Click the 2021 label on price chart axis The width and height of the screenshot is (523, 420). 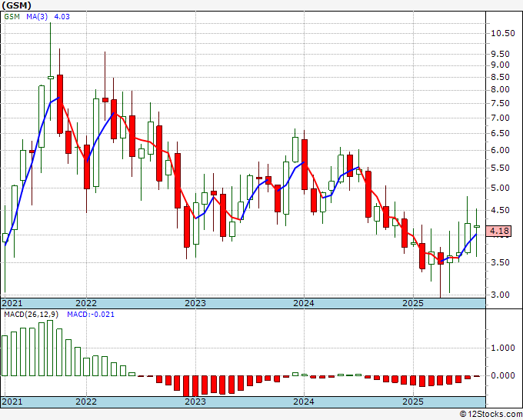(x=12, y=303)
